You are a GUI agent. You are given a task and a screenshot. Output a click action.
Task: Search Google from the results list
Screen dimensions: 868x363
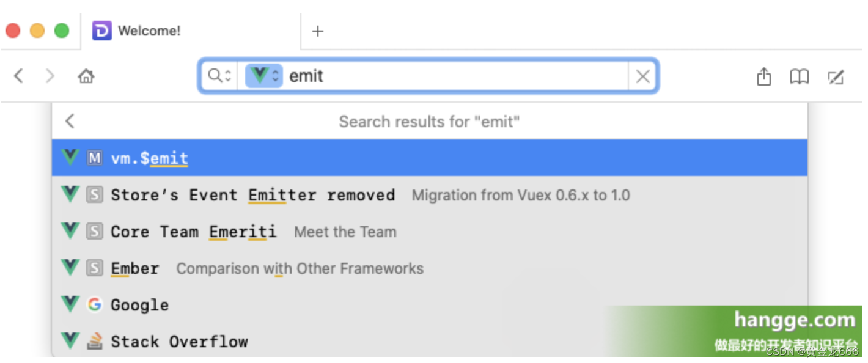[x=430, y=304]
